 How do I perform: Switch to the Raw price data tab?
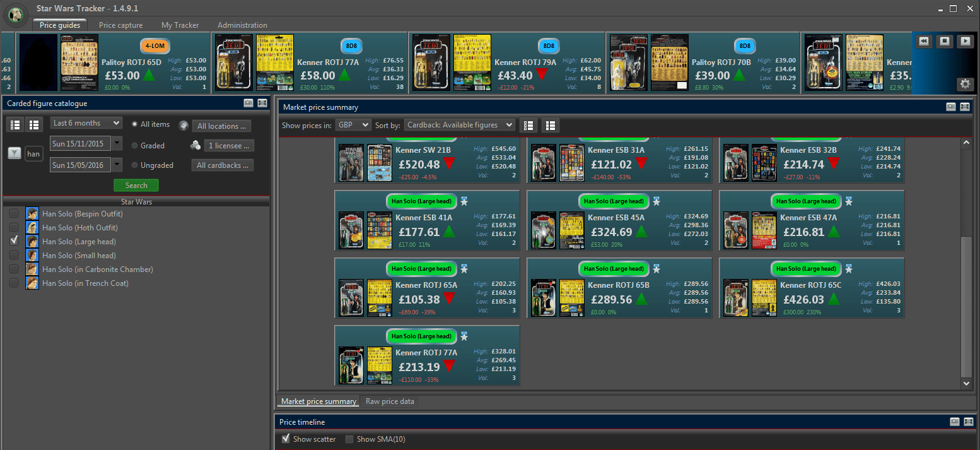[x=390, y=401]
